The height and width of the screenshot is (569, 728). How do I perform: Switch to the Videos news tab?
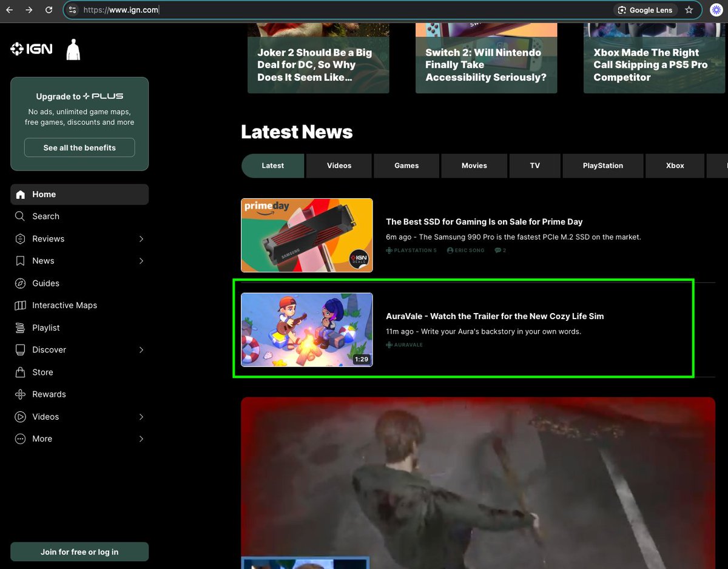[339, 166]
